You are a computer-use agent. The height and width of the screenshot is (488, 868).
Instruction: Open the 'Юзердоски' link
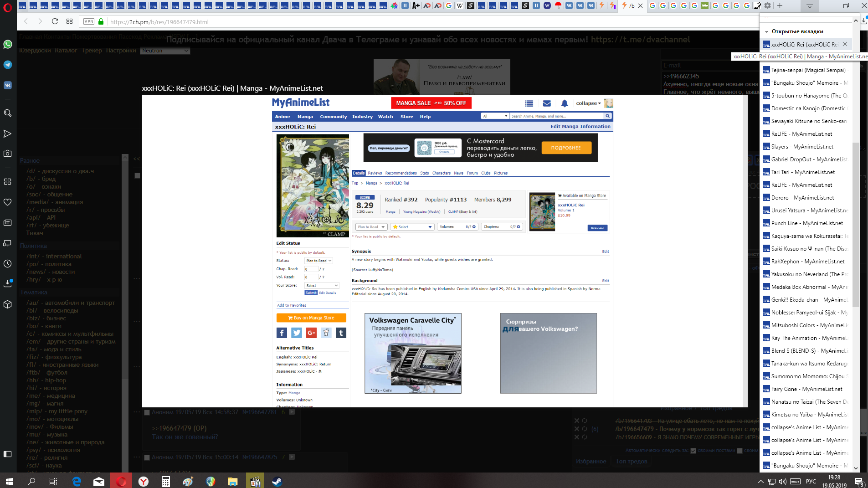tap(35, 51)
